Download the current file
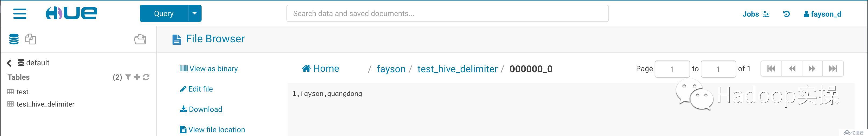868x136 pixels. 201,109
